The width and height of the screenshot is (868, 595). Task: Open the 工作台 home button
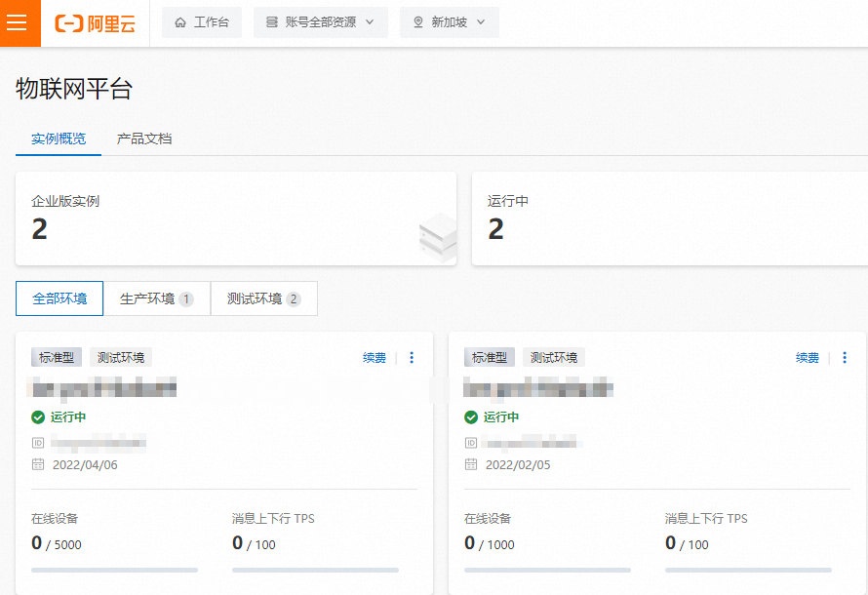(202, 22)
